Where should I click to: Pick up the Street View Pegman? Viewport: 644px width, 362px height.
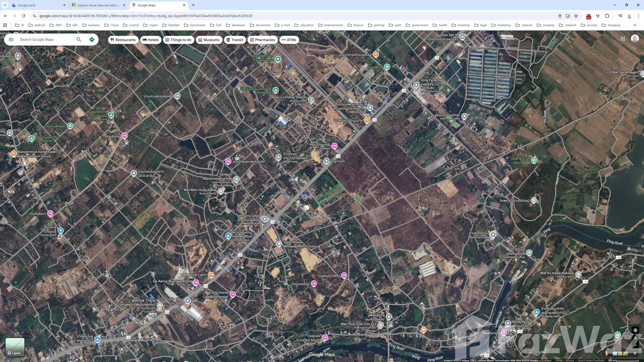pos(606,353)
